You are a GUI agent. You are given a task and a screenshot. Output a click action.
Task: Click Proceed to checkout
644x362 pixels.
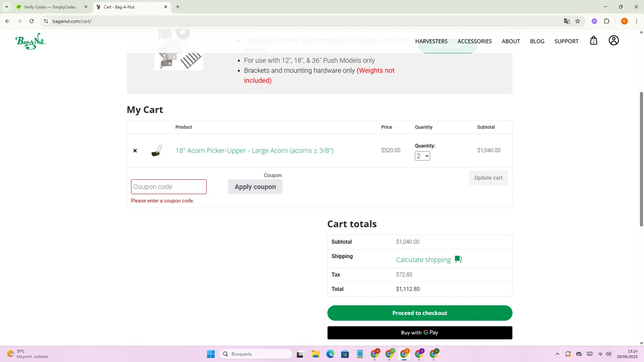(x=419, y=313)
